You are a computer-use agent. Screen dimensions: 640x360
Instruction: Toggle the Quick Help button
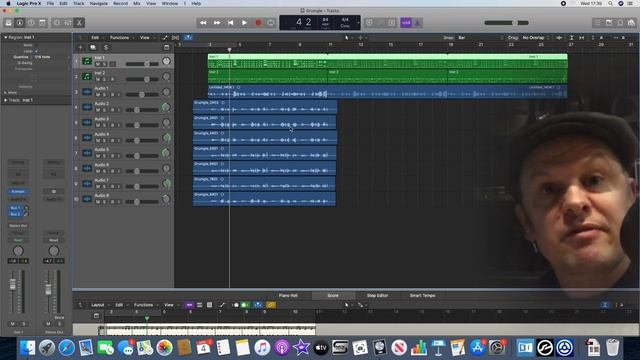31,23
